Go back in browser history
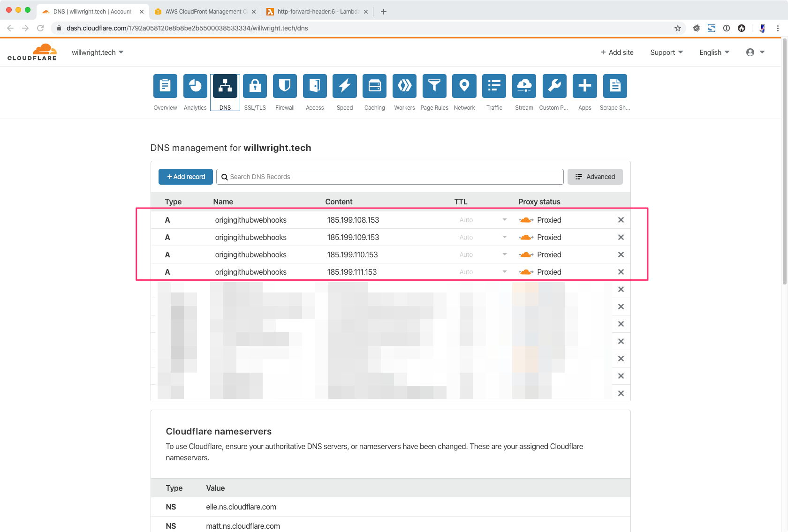This screenshot has height=532, width=788. pos(10,28)
